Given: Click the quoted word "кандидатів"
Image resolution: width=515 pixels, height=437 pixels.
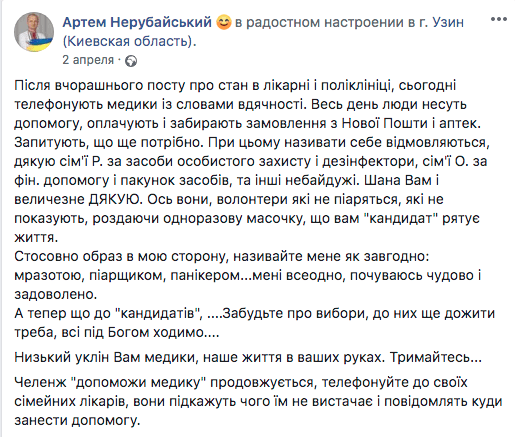Looking at the screenshot, I should [159, 314].
